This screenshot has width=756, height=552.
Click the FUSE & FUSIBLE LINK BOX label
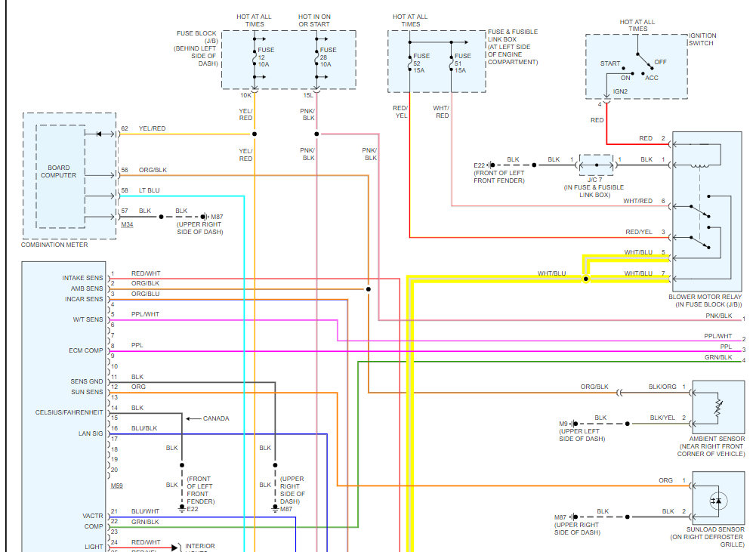513,35
